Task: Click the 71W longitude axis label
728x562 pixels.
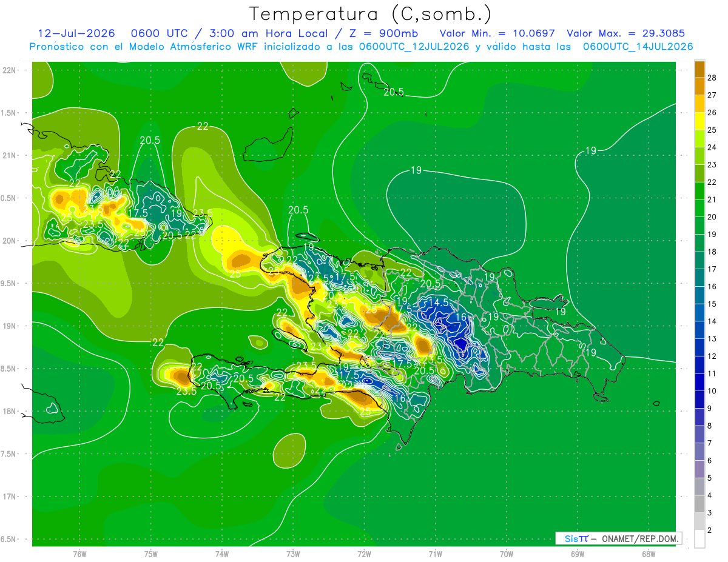Action: 435,554
